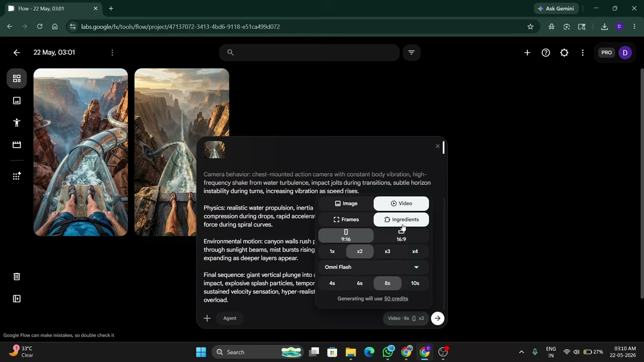This screenshot has height=362, width=644.
Task: Switch to the Image generation tab
Action: click(346, 203)
